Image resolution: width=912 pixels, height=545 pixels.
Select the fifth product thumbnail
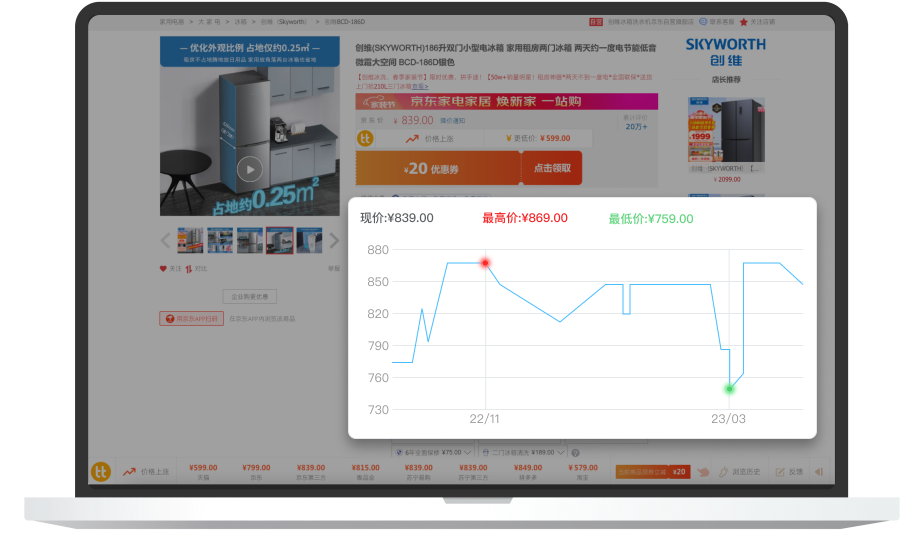click(309, 240)
